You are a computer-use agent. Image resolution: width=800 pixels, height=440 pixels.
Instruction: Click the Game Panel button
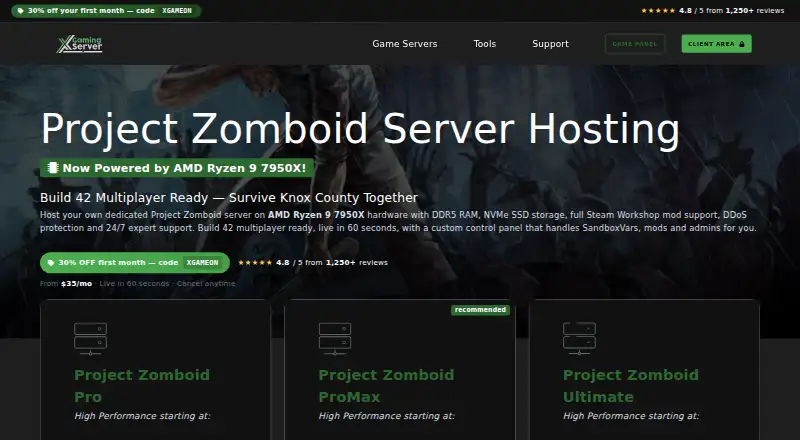click(x=635, y=44)
